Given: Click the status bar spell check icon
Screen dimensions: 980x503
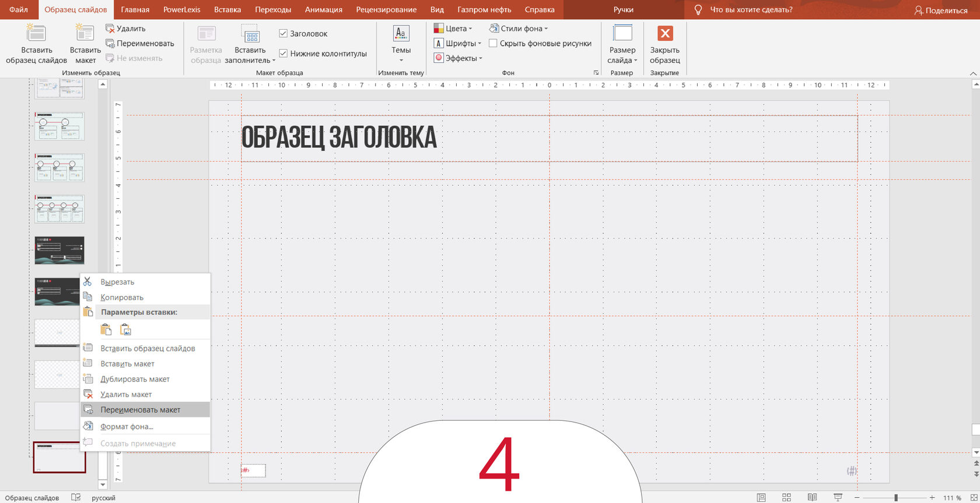Looking at the screenshot, I should pyautogui.click(x=76, y=497).
